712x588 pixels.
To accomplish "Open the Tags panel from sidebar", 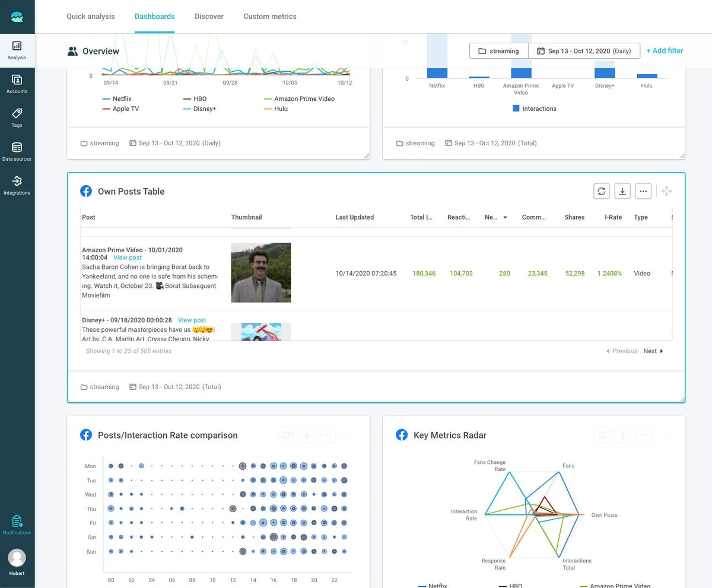I will coord(17,117).
